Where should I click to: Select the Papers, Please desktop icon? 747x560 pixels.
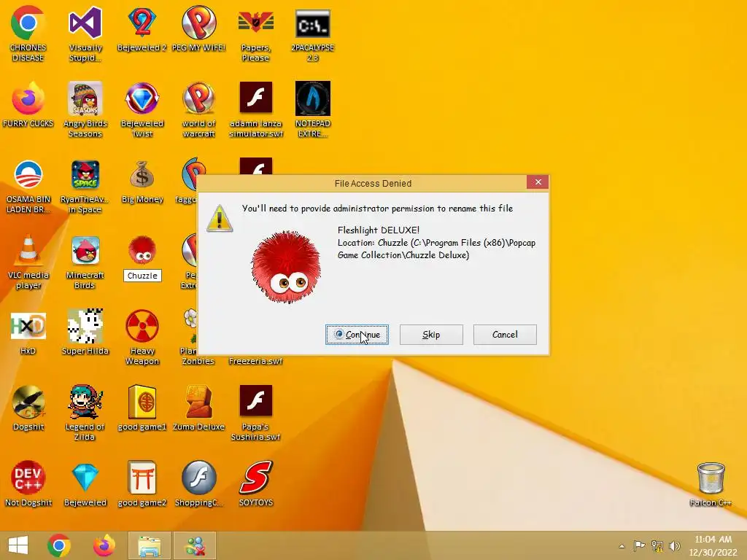click(x=256, y=23)
